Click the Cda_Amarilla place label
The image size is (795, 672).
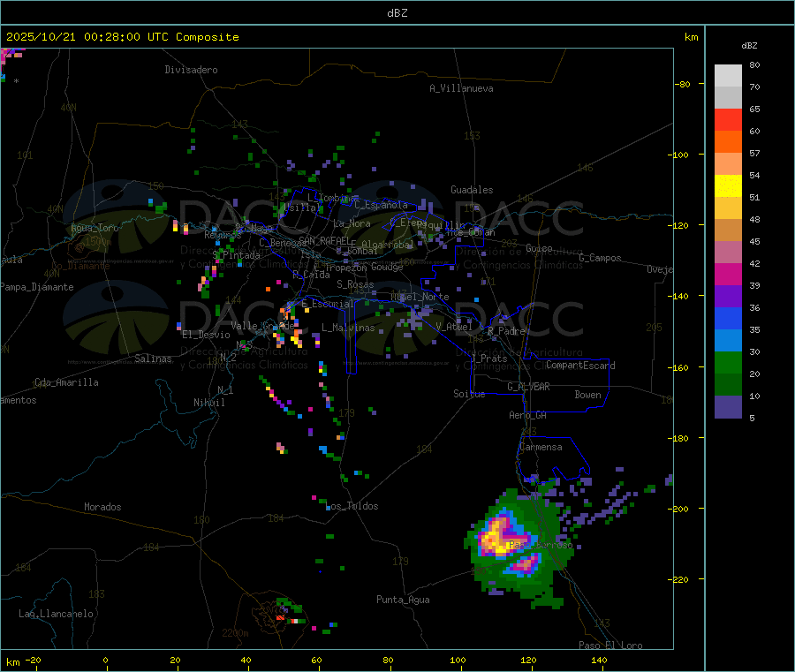point(66,382)
